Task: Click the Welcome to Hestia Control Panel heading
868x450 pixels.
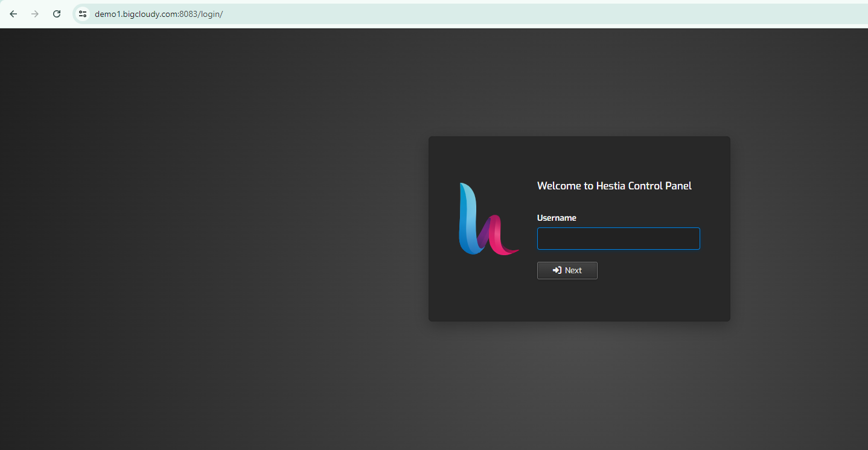Action: 614,186
